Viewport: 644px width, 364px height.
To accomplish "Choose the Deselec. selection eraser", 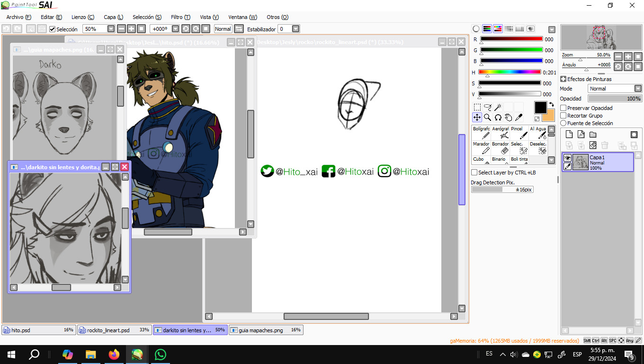I will point(538,148).
